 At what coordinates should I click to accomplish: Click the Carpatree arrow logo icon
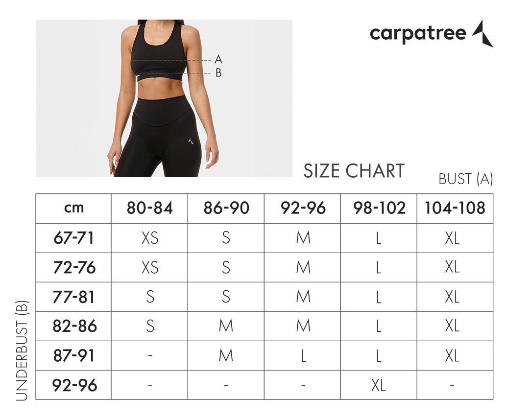coord(482,33)
